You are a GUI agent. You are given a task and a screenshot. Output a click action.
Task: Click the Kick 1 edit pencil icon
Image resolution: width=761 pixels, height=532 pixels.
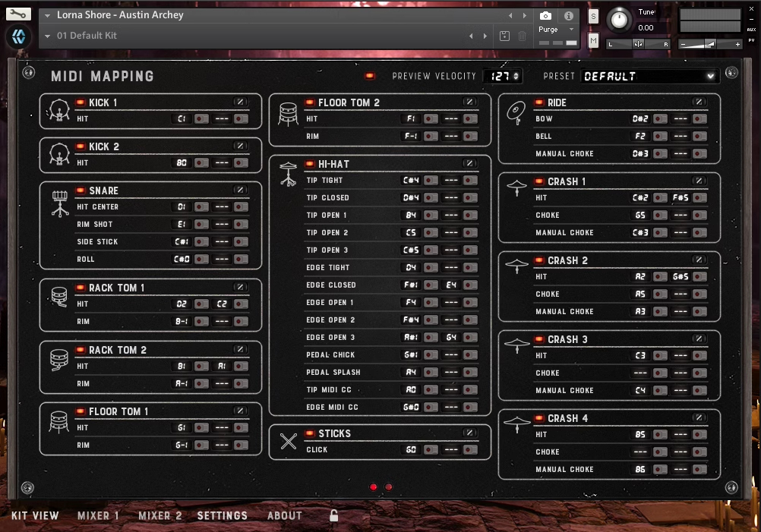pyautogui.click(x=240, y=102)
